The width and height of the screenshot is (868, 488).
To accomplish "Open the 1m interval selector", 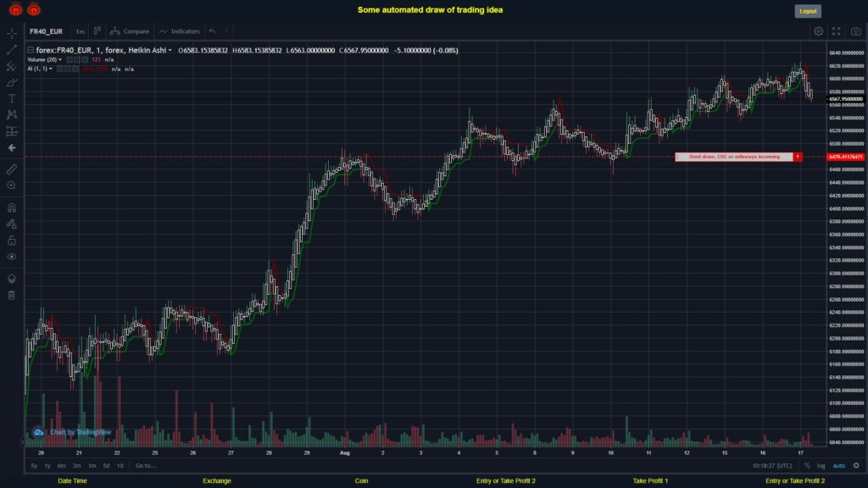I will pos(81,30).
